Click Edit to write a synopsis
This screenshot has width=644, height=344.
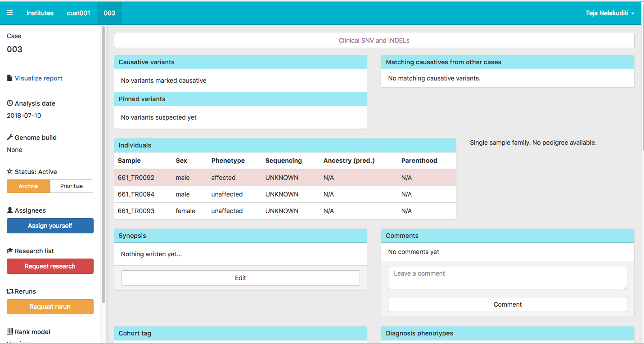coord(240,277)
